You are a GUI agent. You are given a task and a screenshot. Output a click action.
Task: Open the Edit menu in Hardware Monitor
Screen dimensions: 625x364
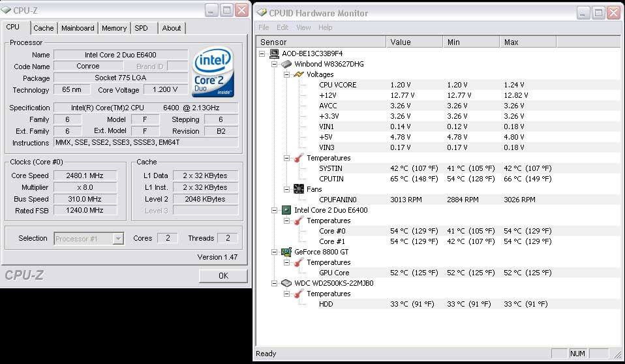282,27
